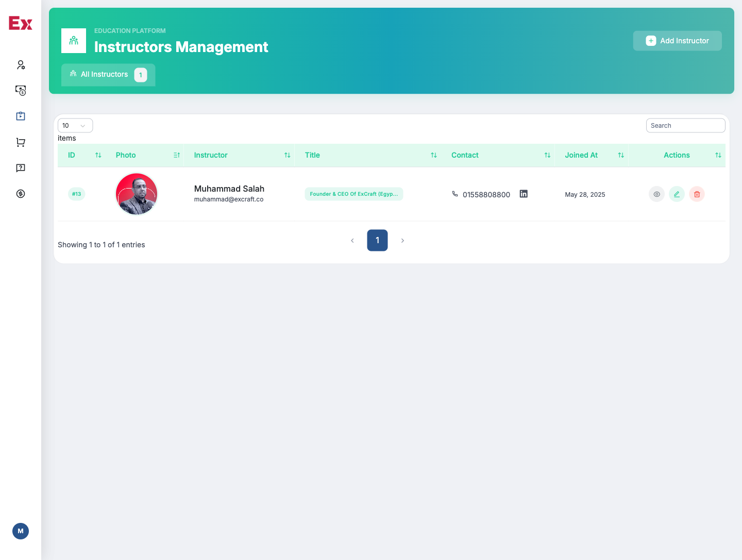
Task: Click the May 28, 2025 date
Action: [585, 195]
